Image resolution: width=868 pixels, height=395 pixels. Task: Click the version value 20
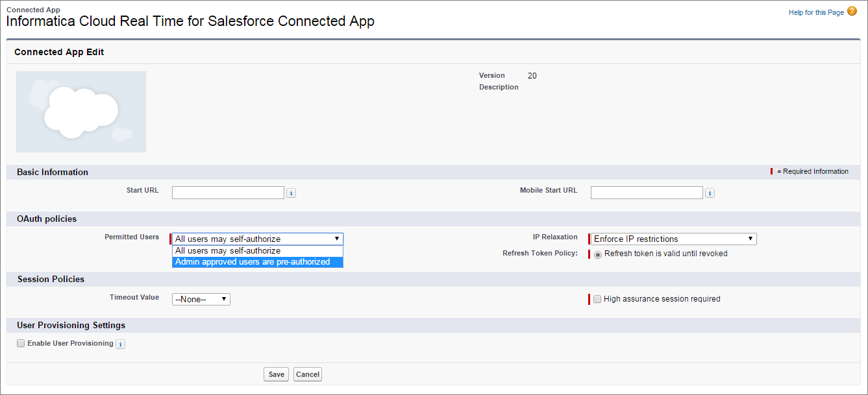(x=532, y=76)
